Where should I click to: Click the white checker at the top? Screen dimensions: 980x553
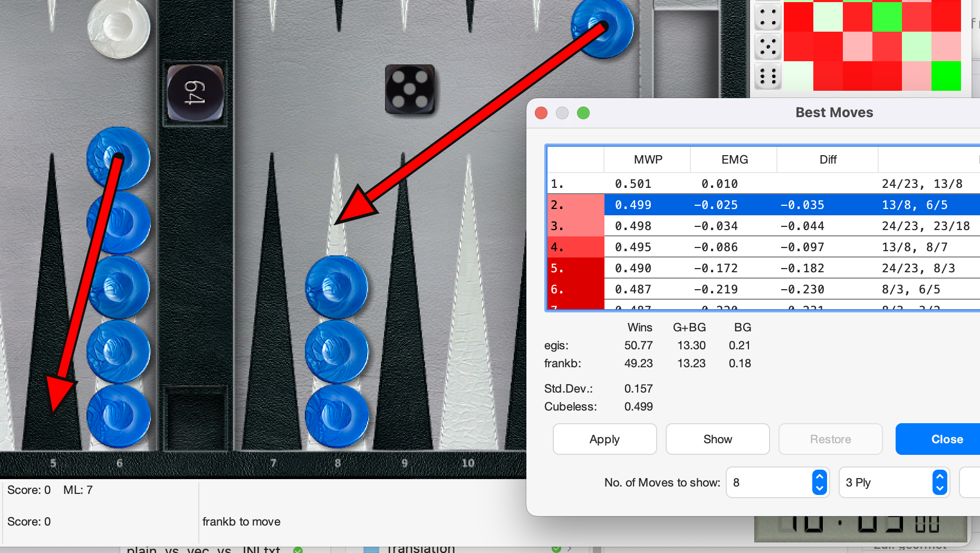tap(119, 26)
